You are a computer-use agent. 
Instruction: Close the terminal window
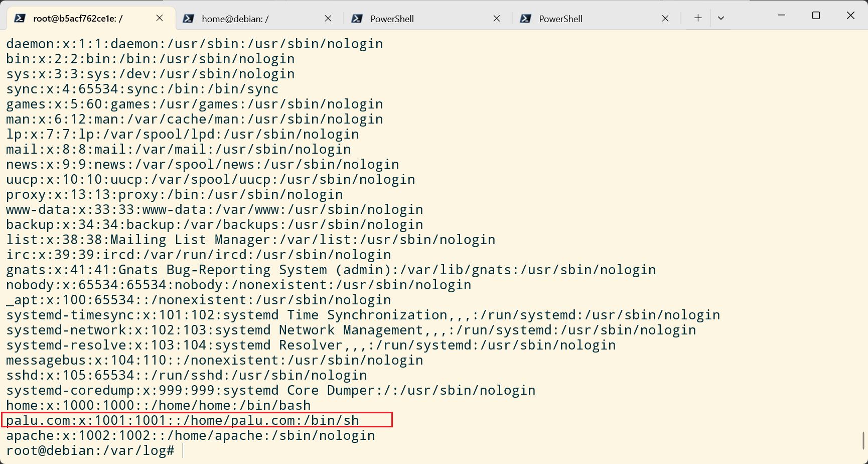pyautogui.click(x=850, y=16)
